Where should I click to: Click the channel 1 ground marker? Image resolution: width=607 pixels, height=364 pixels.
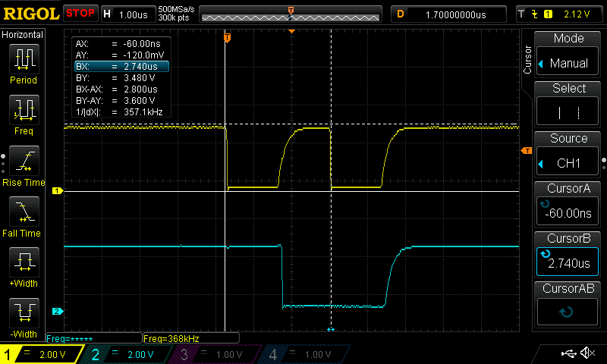click(58, 190)
